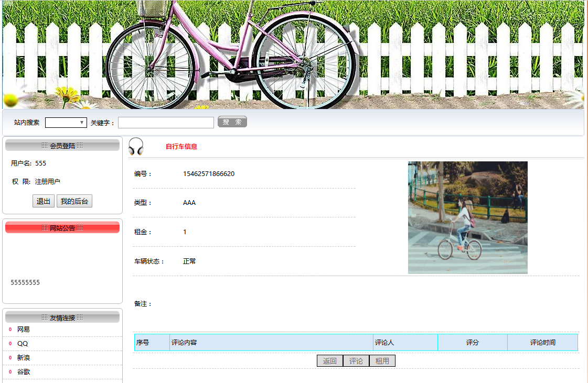The image size is (588, 383).
Task: Click the announcement text 55555555
Action: (x=25, y=282)
